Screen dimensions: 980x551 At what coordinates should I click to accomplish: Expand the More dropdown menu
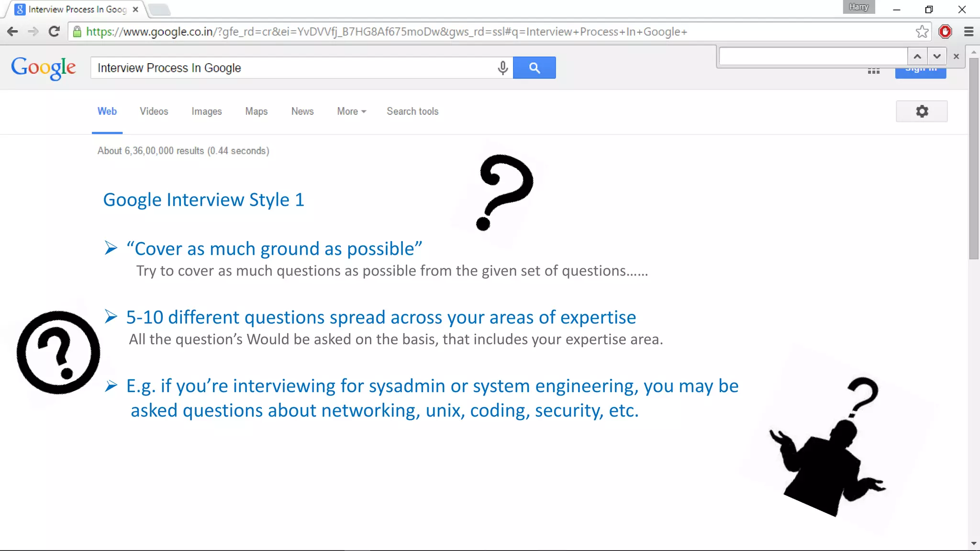(352, 111)
